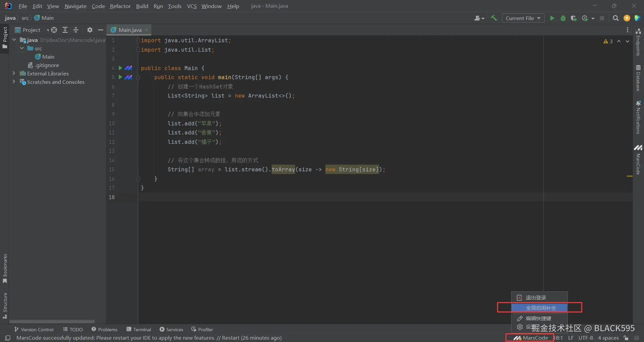
Task: Jump to next highlighted problem arrow
Action: point(628,41)
